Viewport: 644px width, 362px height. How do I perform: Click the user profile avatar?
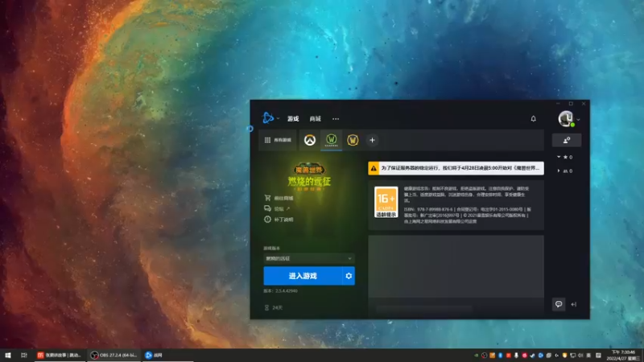566,118
